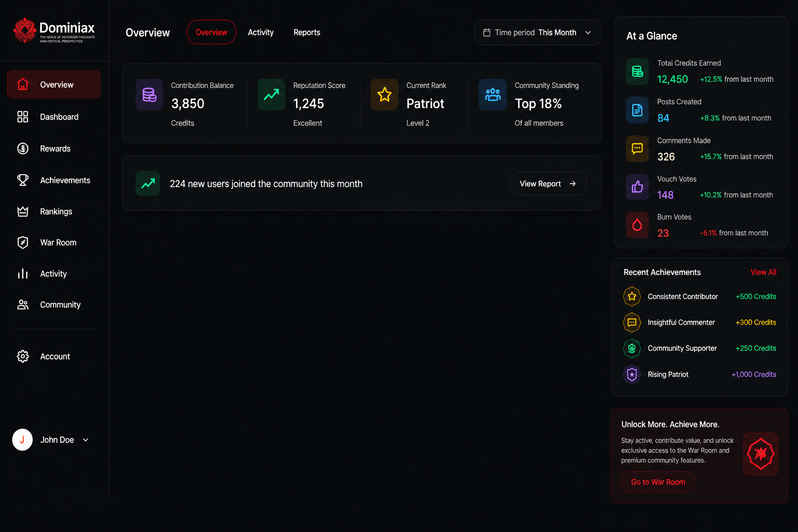Open View All recent achievements link

pos(763,272)
